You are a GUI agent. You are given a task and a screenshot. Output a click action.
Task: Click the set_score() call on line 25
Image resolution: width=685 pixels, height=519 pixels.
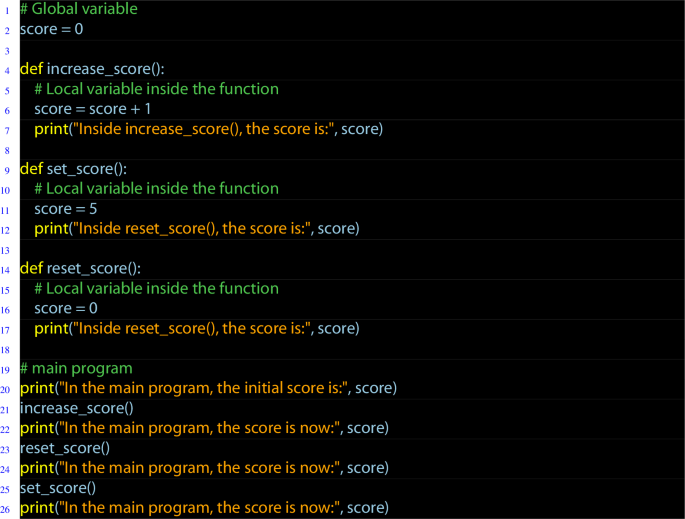pos(58,488)
